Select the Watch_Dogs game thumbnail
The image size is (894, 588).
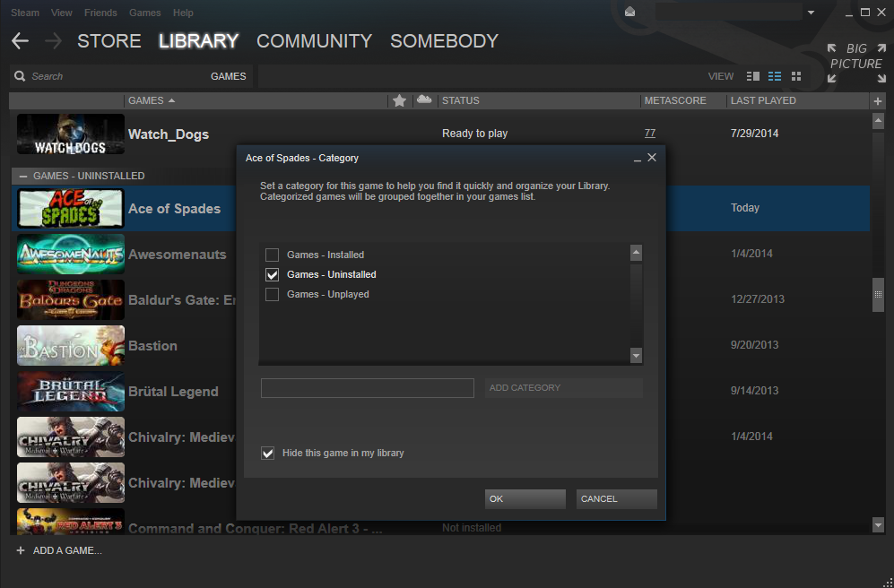(x=71, y=134)
